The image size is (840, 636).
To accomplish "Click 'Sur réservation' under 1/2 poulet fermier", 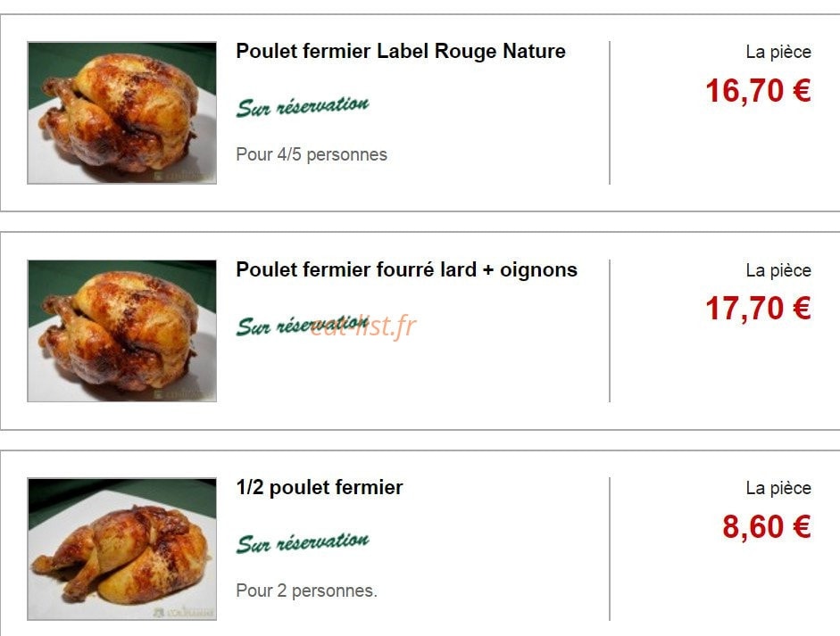I will click(303, 543).
